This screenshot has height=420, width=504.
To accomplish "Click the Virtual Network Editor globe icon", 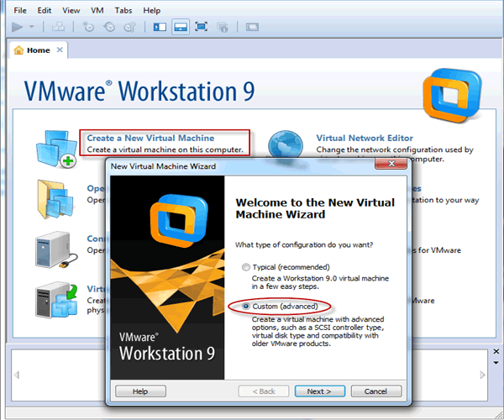I will point(286,145).
